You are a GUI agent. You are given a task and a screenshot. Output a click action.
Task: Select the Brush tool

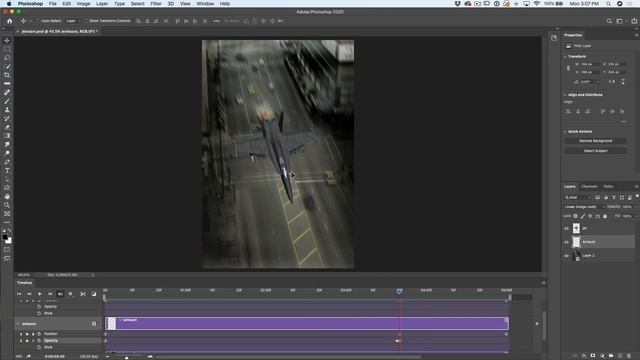7,101
